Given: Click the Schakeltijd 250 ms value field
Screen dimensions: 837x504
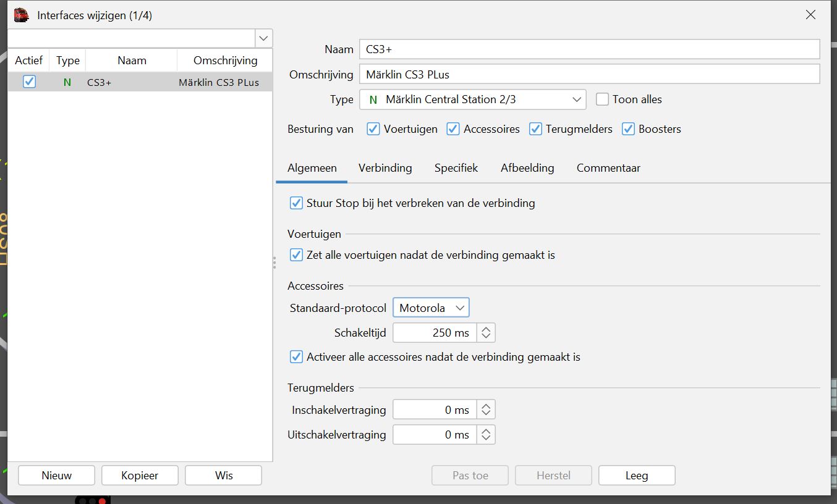Looking at the screenshot, I should click(x=435, y=333).
